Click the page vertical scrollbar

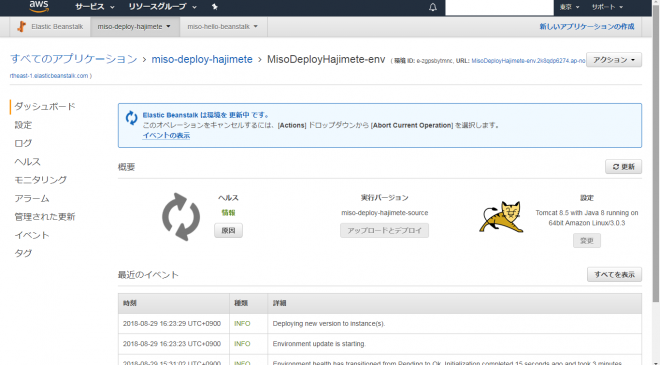point(656,160)
